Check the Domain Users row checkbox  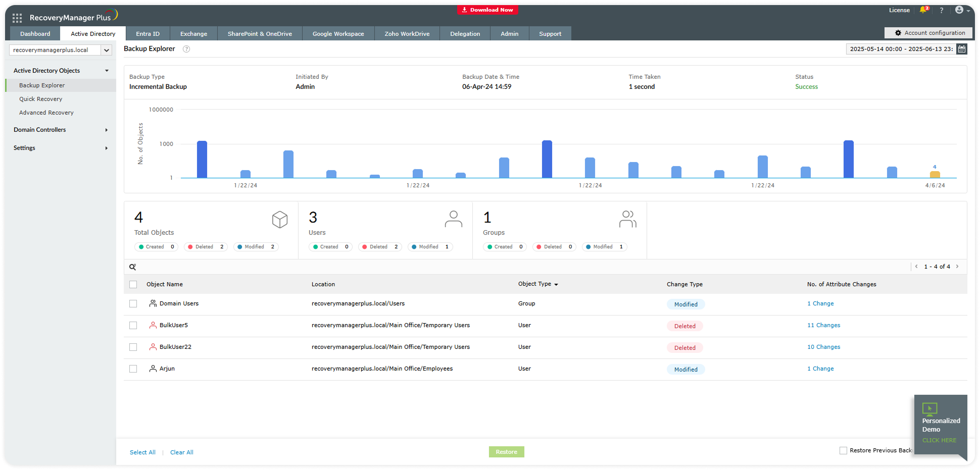pos(133,304)
